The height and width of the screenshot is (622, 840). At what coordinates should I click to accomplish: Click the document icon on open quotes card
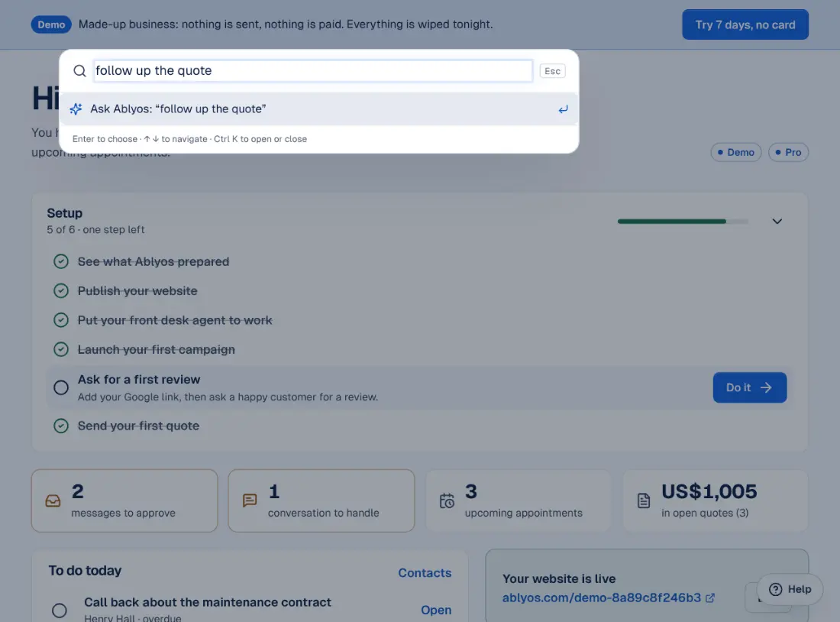tap(644, 501)
